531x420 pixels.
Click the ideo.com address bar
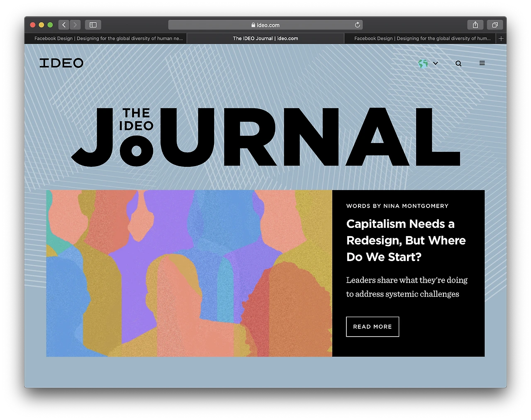tap(265, 25)
